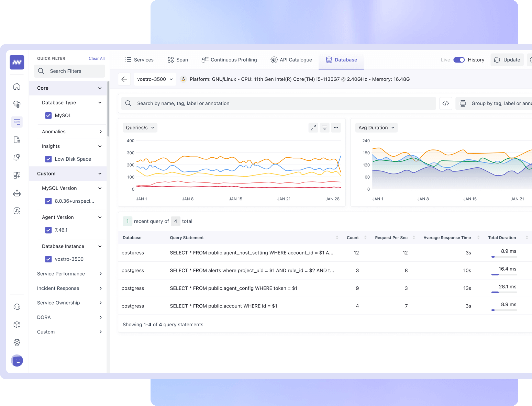Uncheck the Low Disk Space checkbox
The image size is (532, 406).
tap(48, 159)
